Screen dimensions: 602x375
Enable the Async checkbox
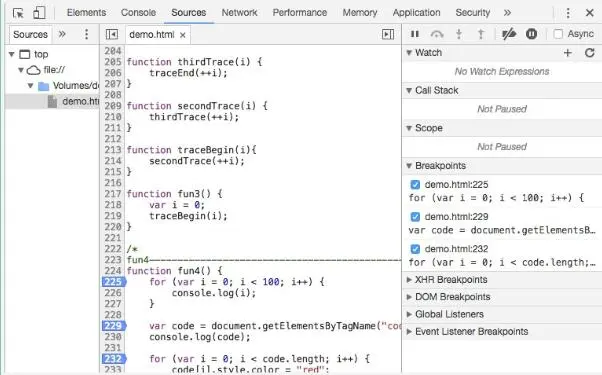pos(558,34)
